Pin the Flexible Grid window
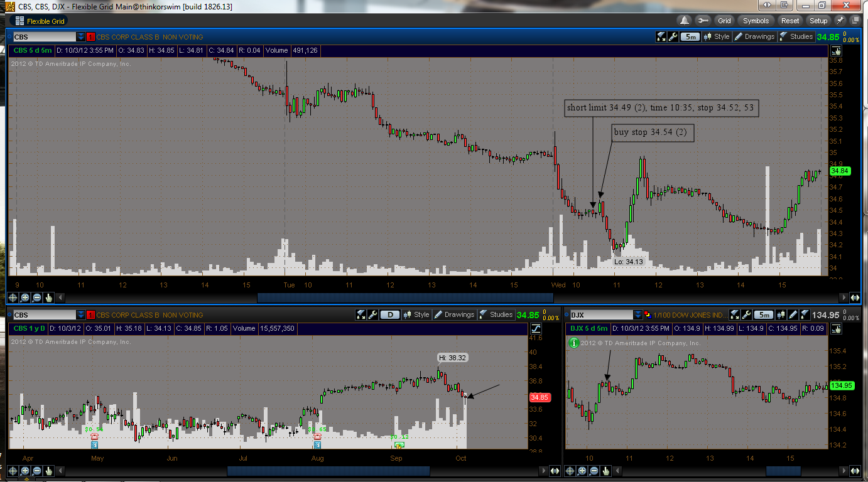868x482 pixels. point(840,21)
